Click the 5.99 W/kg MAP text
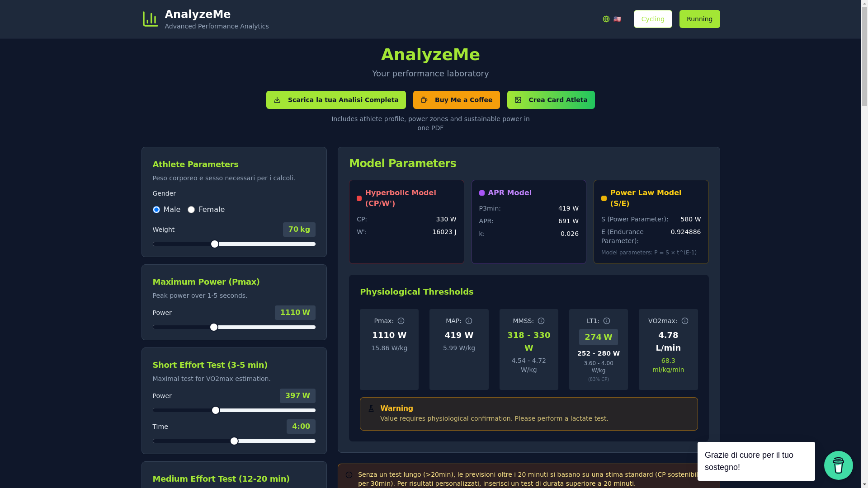This screenshot has height=488, width=868. 459,348
